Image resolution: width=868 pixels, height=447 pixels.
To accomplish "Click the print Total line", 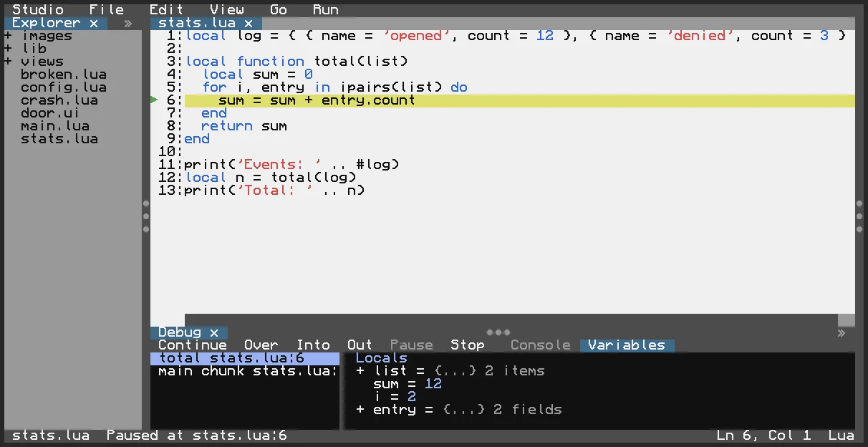I will click(x=274, y=191).
